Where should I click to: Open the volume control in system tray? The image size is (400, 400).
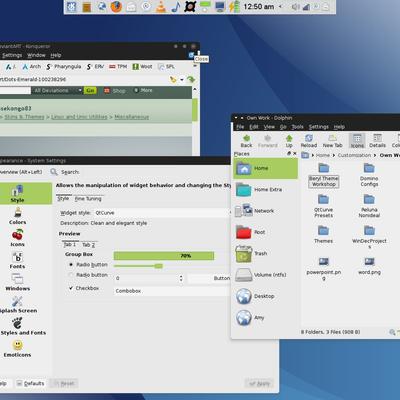click(295, 7)
